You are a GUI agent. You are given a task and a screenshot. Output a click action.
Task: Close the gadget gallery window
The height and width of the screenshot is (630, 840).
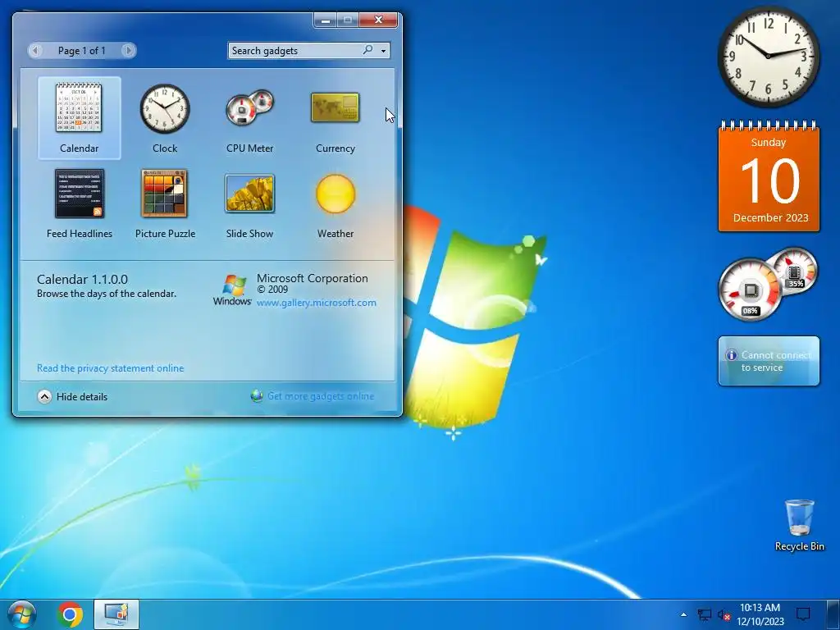point(378,20)
